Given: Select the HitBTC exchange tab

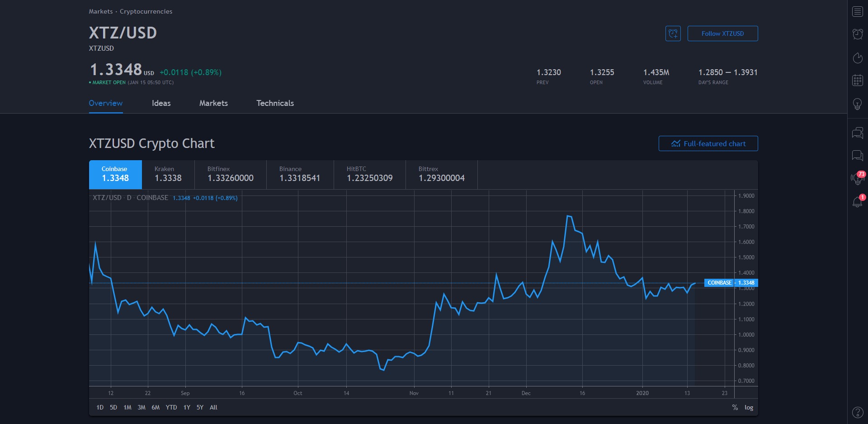Looking at the screenshot, I should coord(370,175).
